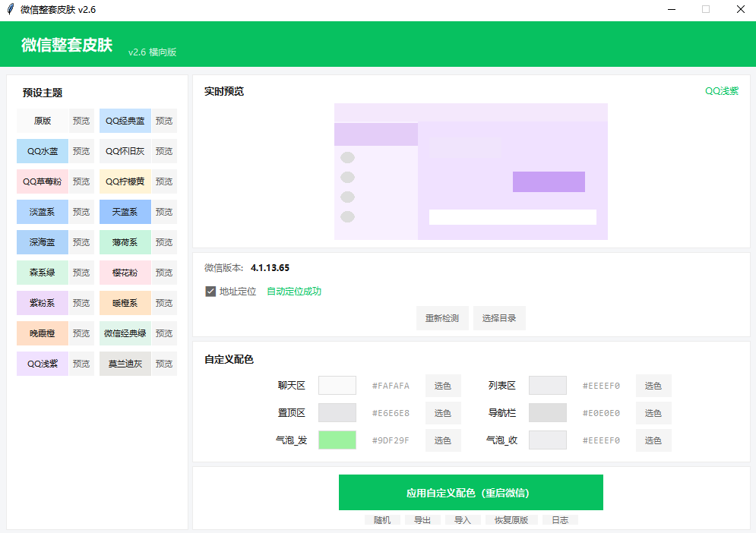The image size is (756, 533).
Task: Preview the 微信经典绿 theme
Action: coord(164,333)
